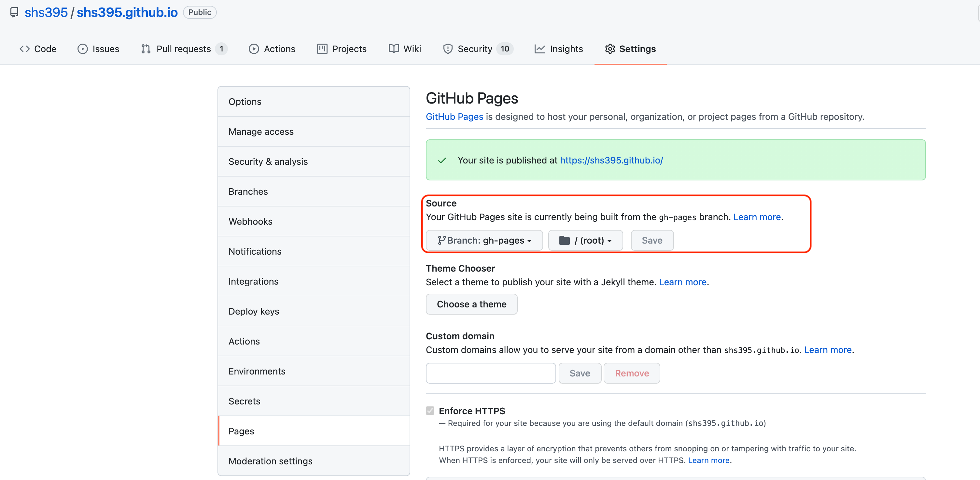Toggle the Enforce HTTPS checkbox

pyautogui.click(x=430, y=411)
